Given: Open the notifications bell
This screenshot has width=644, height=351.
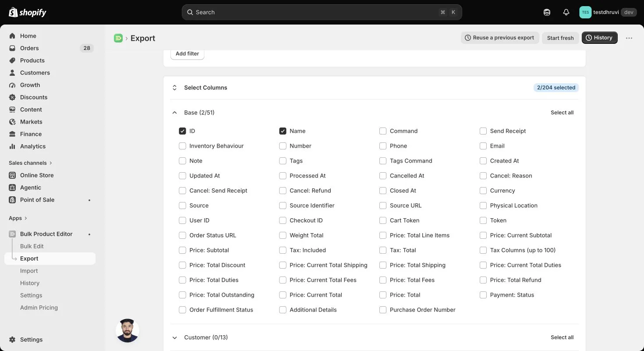Looking at the screenshot, I should [x=566, y=12].
